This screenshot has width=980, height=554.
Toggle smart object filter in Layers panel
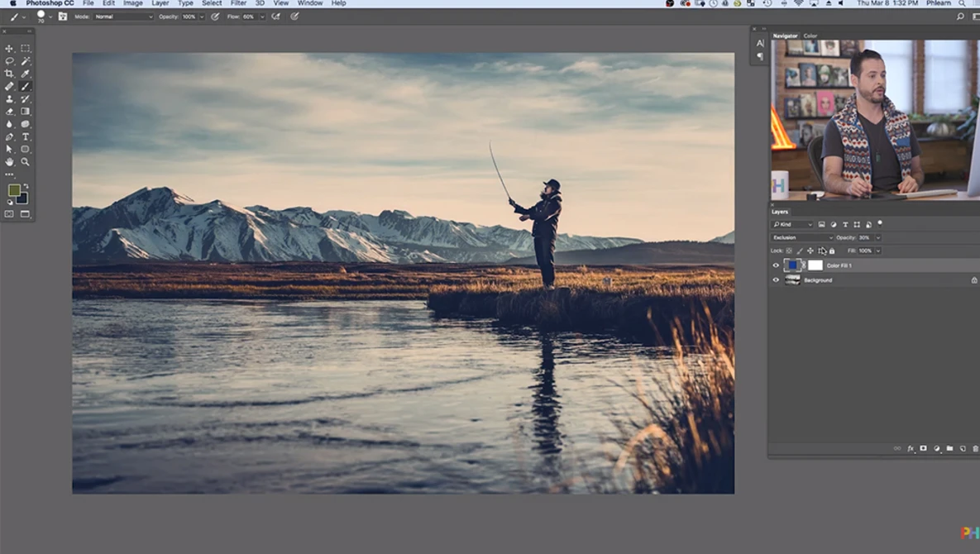pos(868,224)
